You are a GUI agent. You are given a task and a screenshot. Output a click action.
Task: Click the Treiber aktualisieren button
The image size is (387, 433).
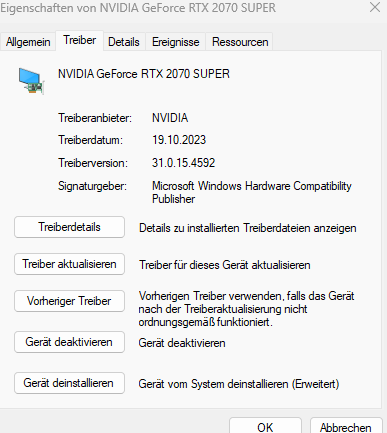click(69, 264)
